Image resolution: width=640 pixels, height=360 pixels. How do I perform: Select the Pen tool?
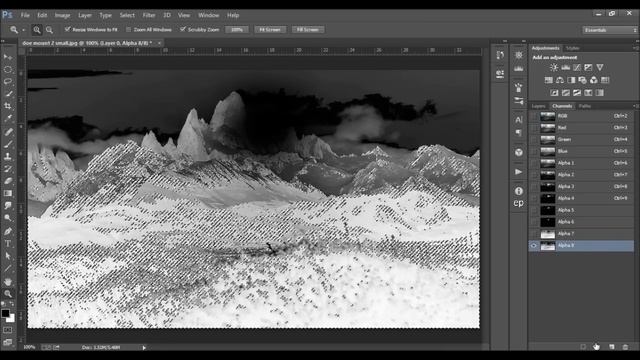(x=8, y=231)
